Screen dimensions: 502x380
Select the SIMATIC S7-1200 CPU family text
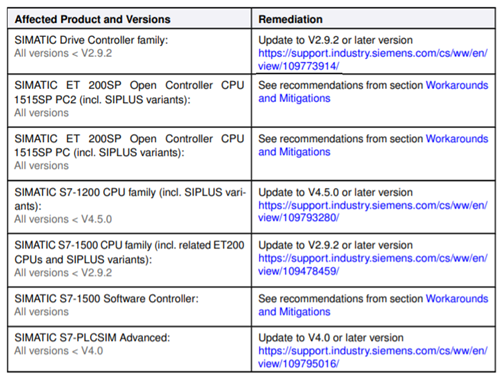click(130, 199)
